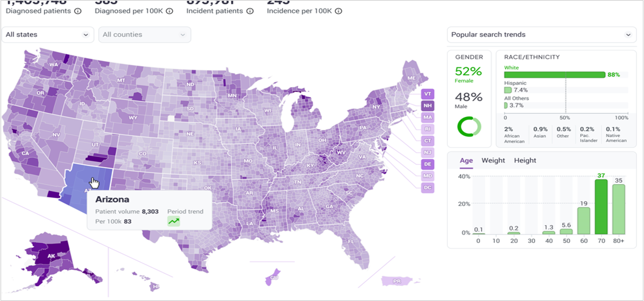The image size is (644, 301).
Task: Click the DE state label button
Action: pyautogui.click(x=427, y=164)
